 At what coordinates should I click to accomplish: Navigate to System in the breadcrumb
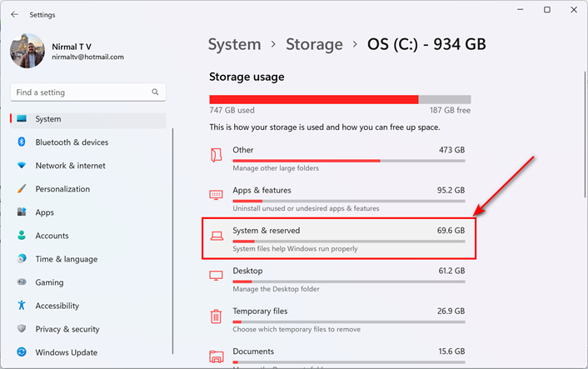tap(234, 44)
